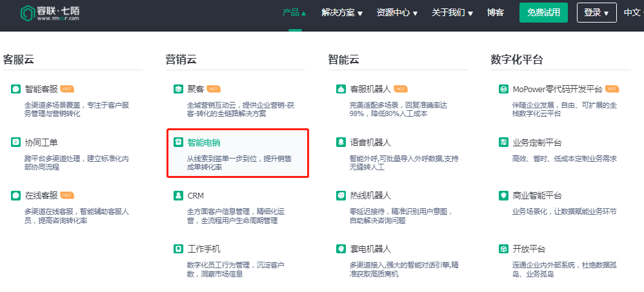The image size is (644, 292).
Task: Open the 资源中心 dropdown
Action: (397, 13)
